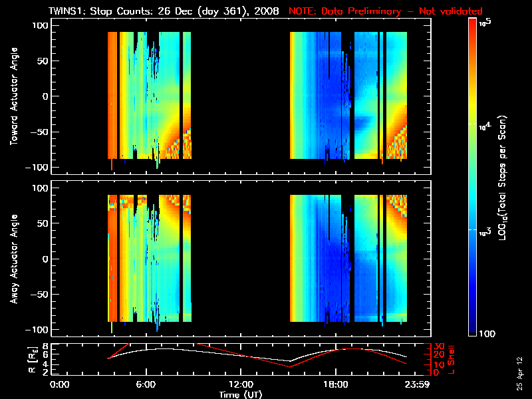Screen dimensions: 532x399
Task: Click the '100' colorbar minimum label
Action: click(x=487, y=334)
